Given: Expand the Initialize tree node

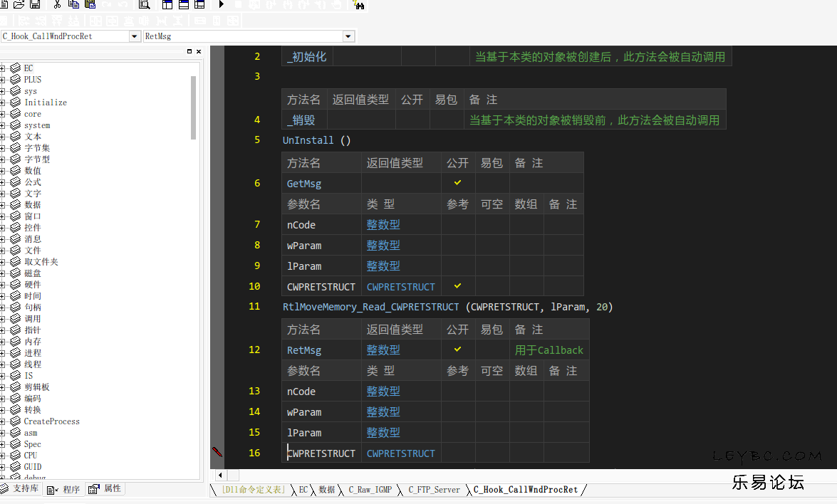Looking at the screenshot, I should coord(3,103).
